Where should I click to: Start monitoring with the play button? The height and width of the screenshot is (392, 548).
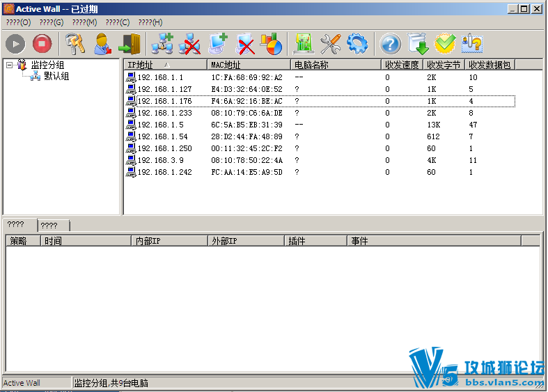15,44
